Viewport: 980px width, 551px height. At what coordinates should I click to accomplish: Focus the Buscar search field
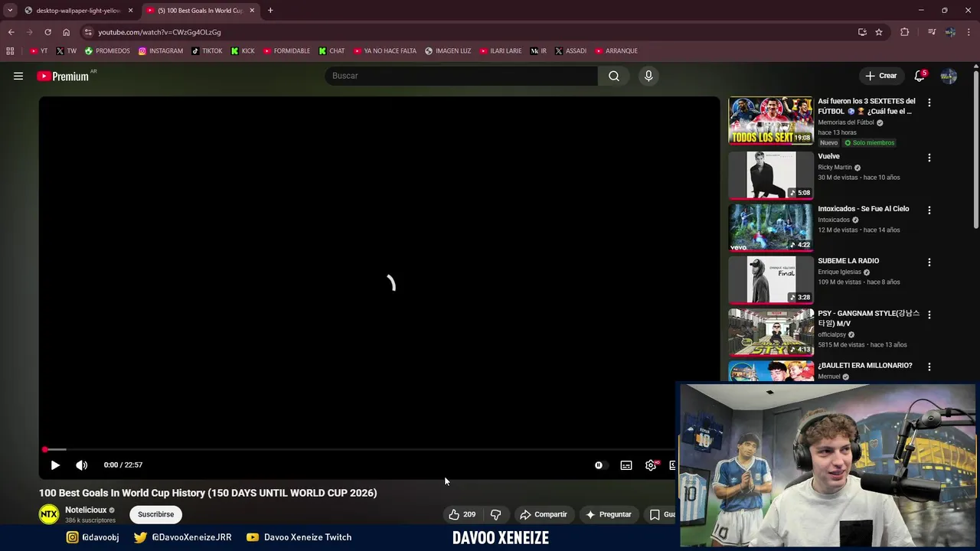(461, 76)
